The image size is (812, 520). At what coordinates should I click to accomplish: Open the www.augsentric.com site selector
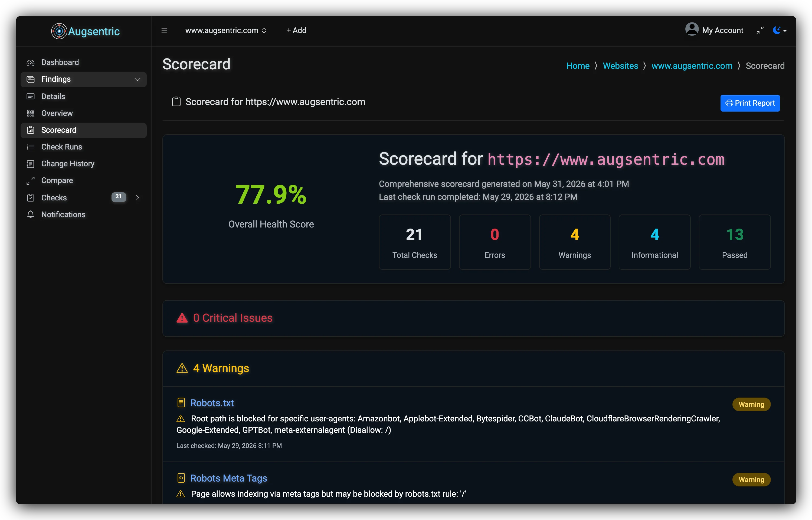click(226, 30)
